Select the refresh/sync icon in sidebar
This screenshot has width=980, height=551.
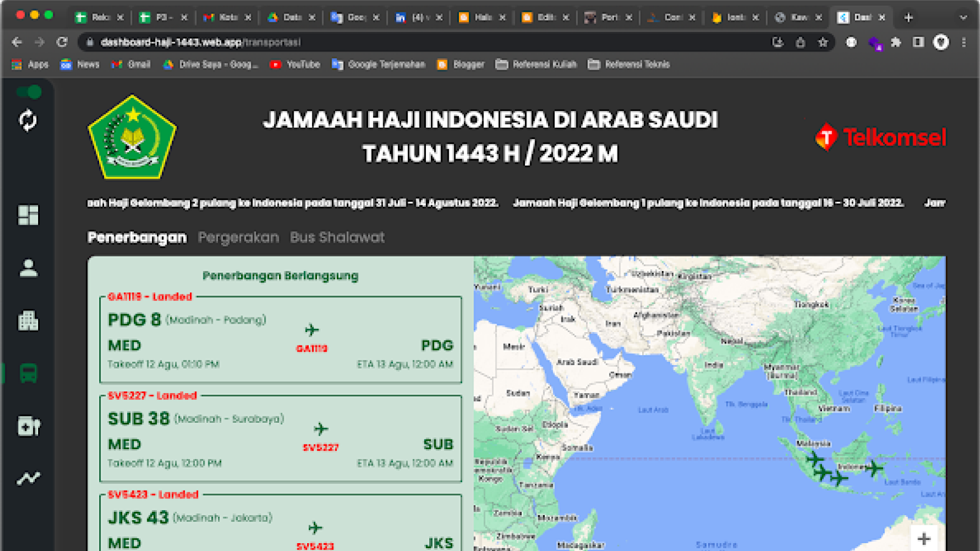[28, 120]
